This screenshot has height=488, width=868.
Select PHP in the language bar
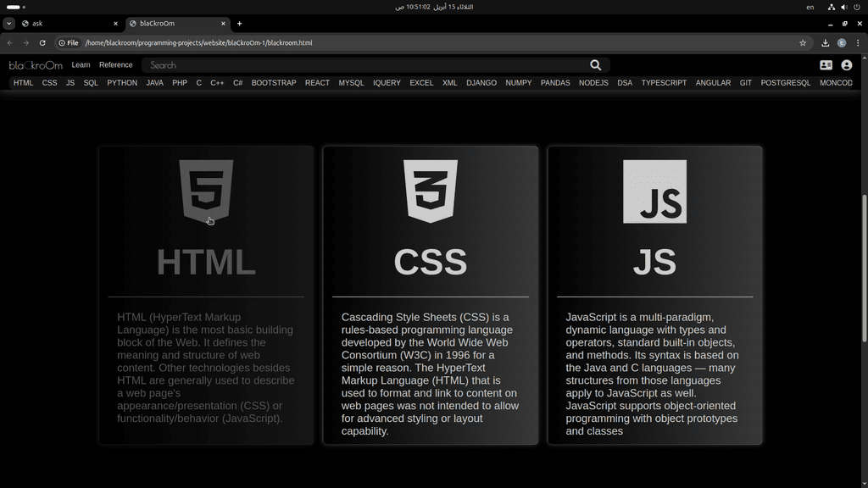(x=180, y=83)
